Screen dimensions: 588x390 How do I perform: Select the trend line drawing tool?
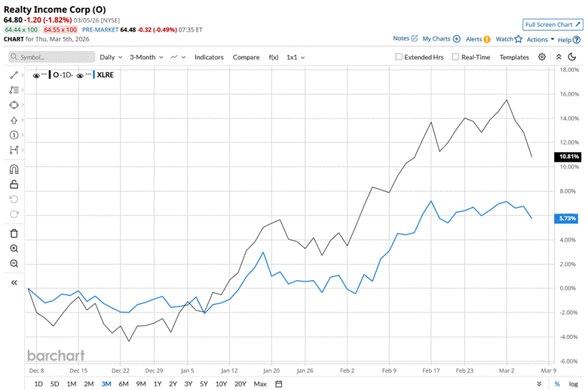[14, 75]
